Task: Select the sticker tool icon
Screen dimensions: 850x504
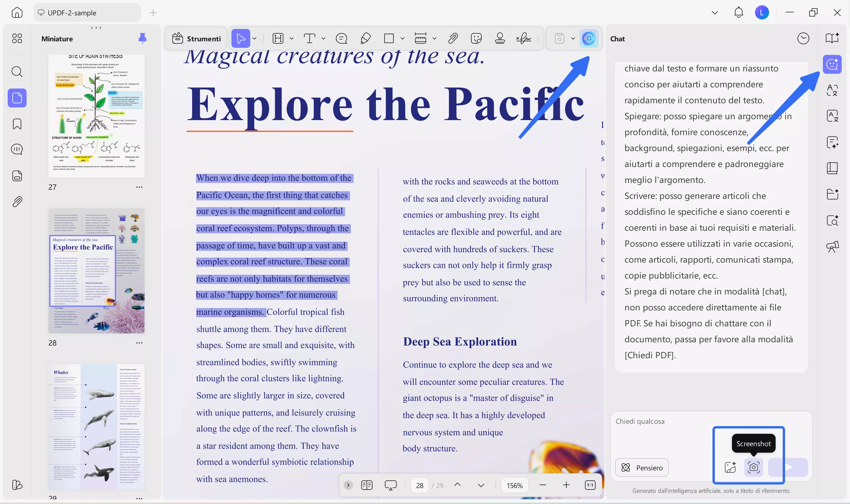Action: [476, 38]
